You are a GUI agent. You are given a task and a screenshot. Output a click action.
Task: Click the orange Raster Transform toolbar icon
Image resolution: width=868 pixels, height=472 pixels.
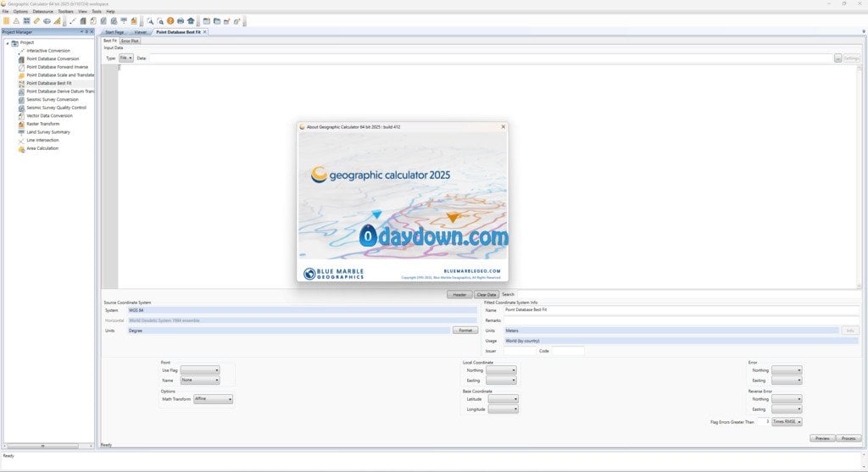[x=134, y=21]
